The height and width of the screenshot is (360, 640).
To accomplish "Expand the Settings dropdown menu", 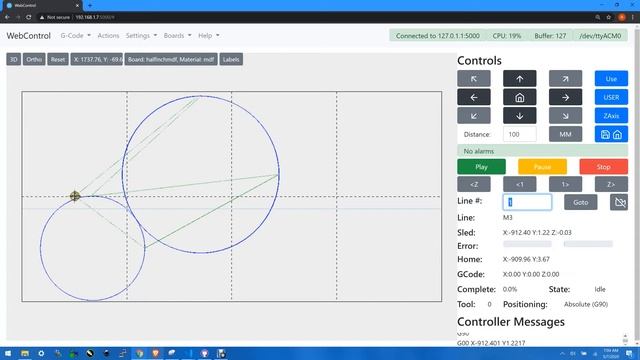I will pos(141,36).
